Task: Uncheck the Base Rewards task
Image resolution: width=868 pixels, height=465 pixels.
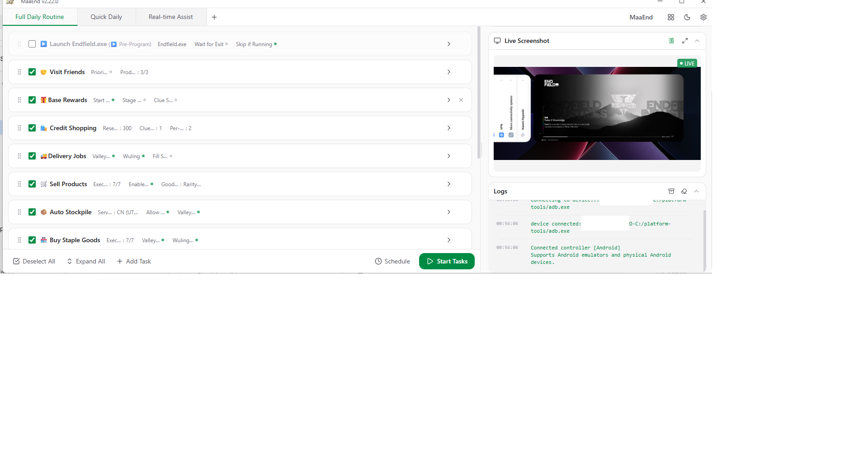Action: pyautogui.click(x=32, y=100)
